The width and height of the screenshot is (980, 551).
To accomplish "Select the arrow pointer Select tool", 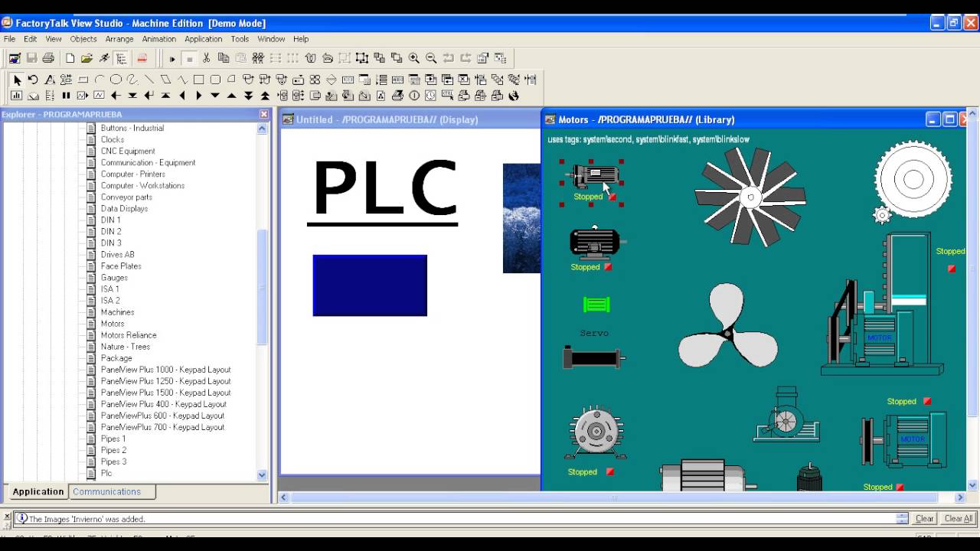I will pos(17,80).
